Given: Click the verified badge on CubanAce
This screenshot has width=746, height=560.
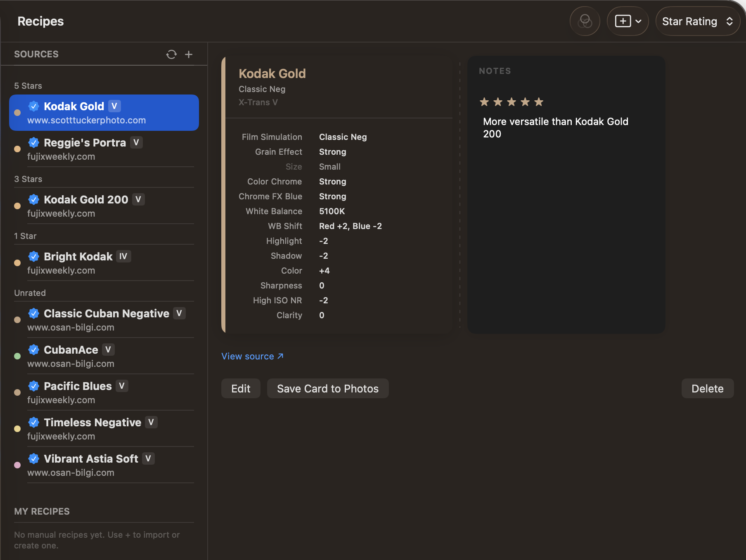Looking at the screenshot, I should (x=34, y=350).
